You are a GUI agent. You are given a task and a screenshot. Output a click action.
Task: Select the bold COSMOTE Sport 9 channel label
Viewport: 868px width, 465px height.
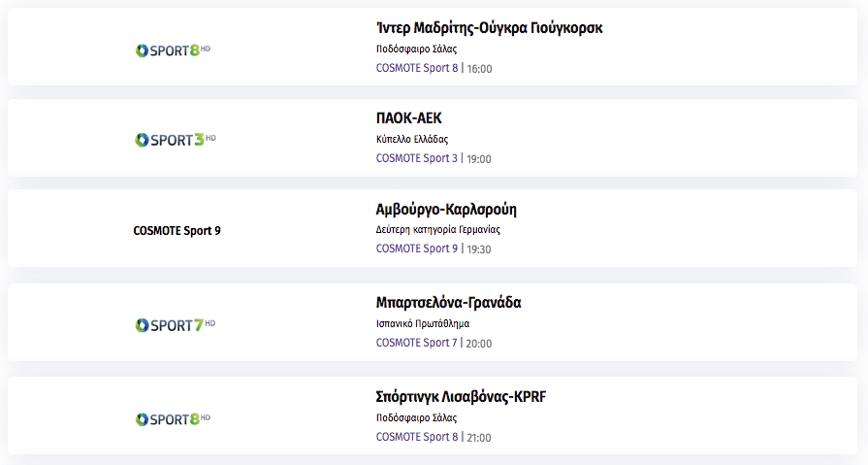[177, 231]
